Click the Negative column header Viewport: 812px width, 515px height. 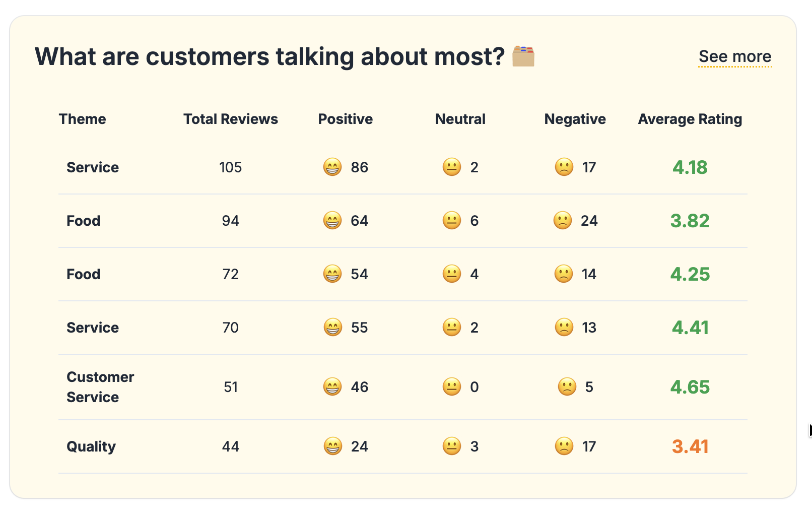click(x=575, y=119)
